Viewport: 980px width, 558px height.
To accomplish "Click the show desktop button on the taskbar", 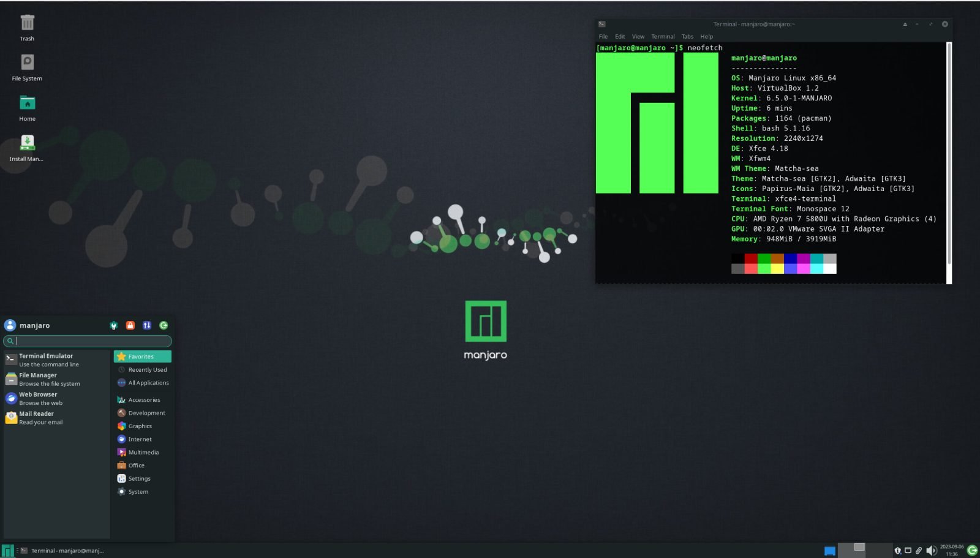I will [x=831, y=550].
